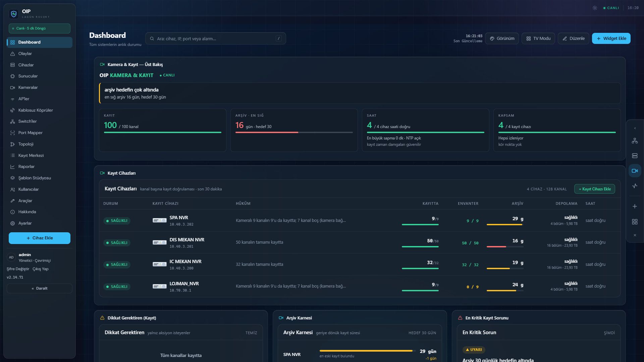Collapse the right rail with chevron arrow
Viewport: 644px width, 362px height.
(x=635, y=128)
